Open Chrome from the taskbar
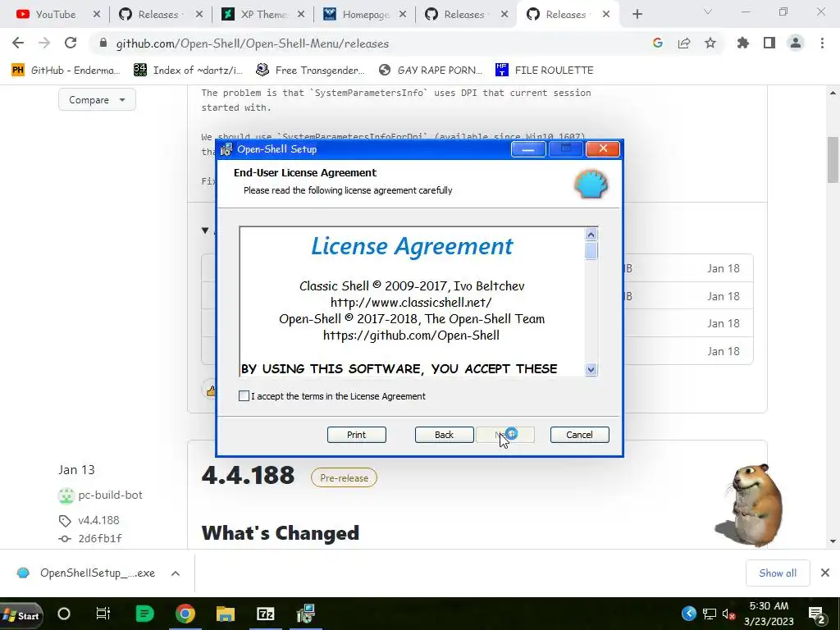840x630 pixels. pyautogui.click(x=185, y=614)
